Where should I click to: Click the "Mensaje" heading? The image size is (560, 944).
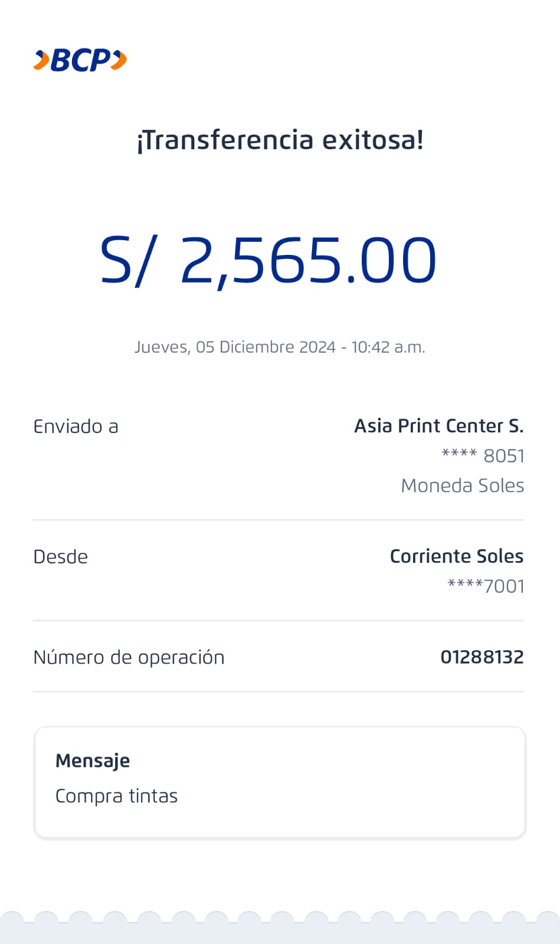93,761
